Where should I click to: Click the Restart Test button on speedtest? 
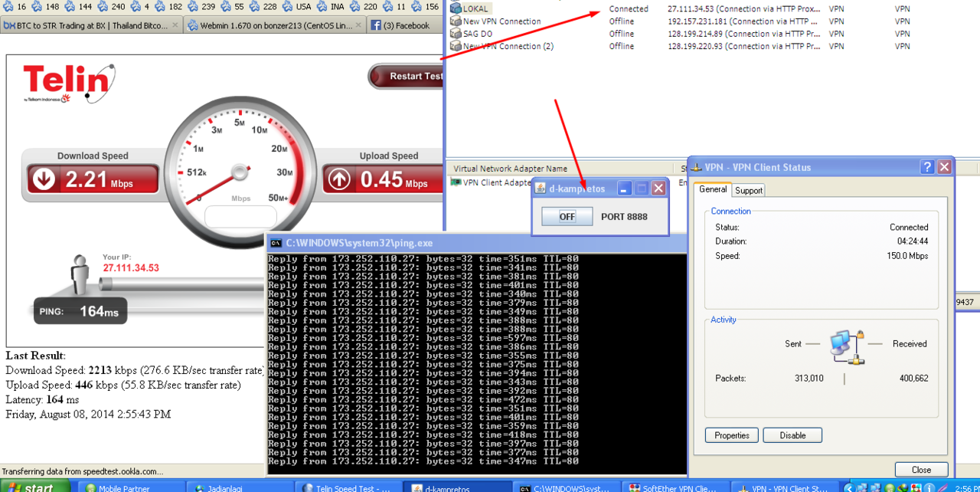pyautogui.click(x=407, y=76)
